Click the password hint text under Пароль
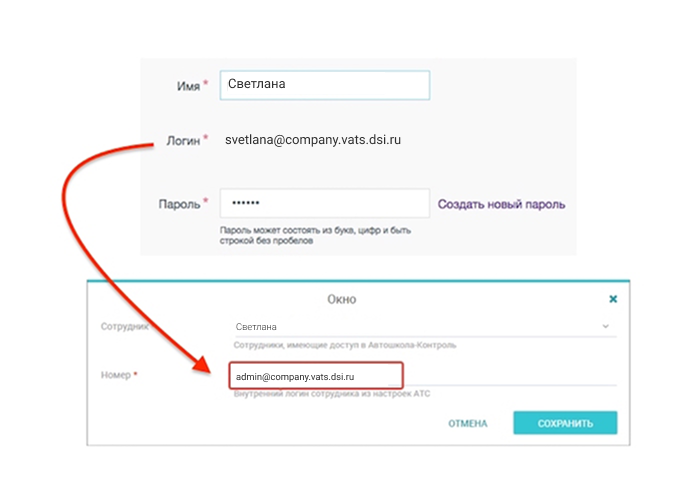This screenshot has height=503, width=700. pos(315,235)
